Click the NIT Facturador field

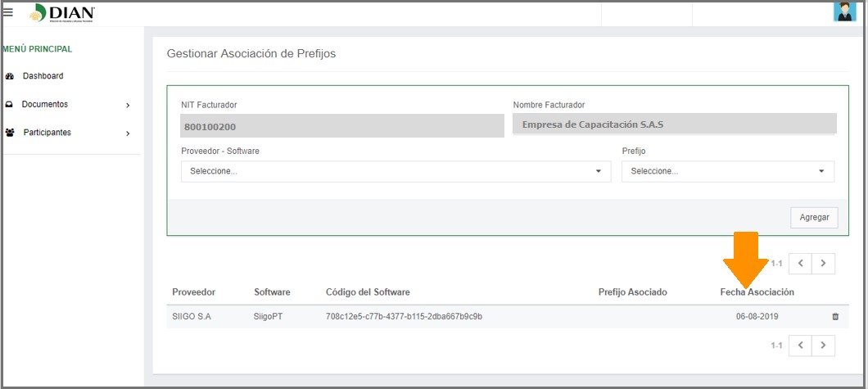click(x=341, y=126)
